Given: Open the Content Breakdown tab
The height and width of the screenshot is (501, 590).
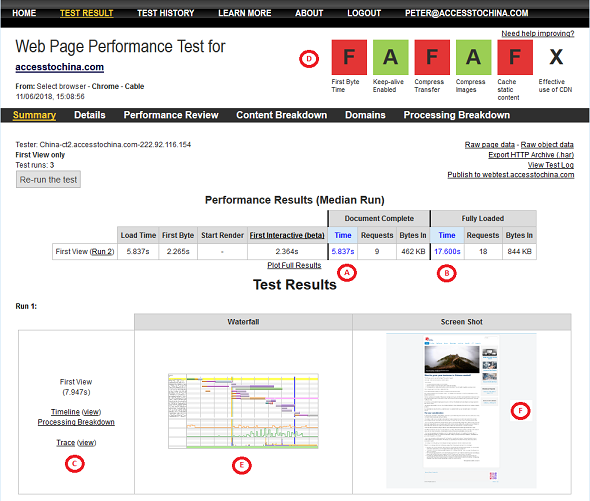Looking at the screenshot, I should 281,115.
